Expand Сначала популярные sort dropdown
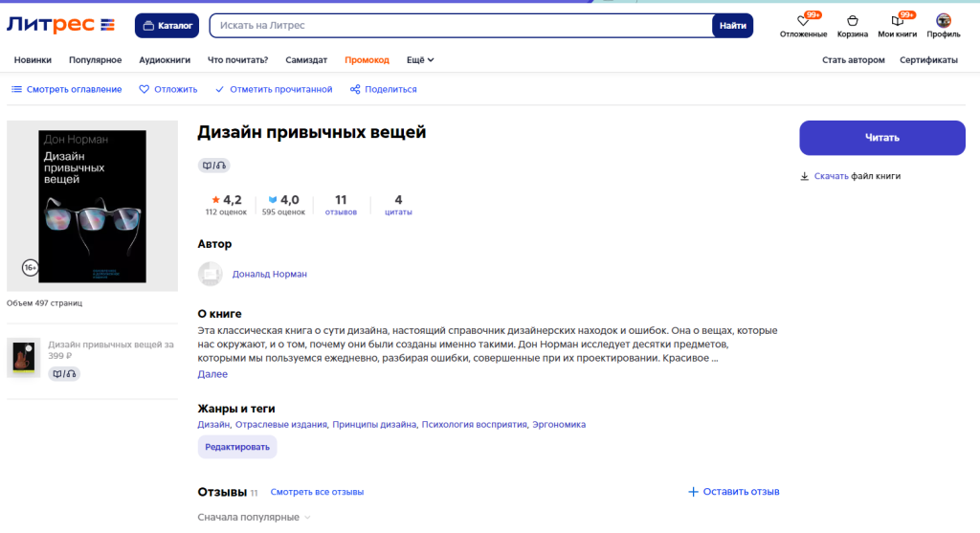This screenshot has width=980, height=533. coord(254,518)
